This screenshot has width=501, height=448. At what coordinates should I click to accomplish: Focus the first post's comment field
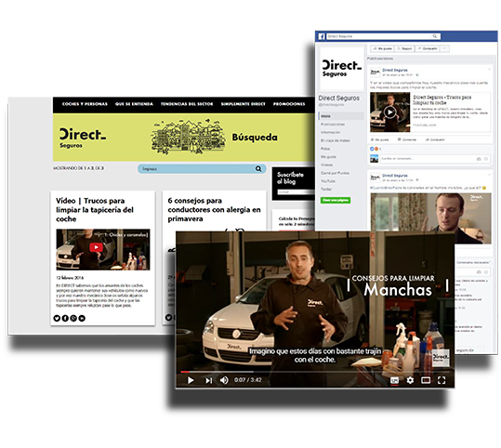435,159
